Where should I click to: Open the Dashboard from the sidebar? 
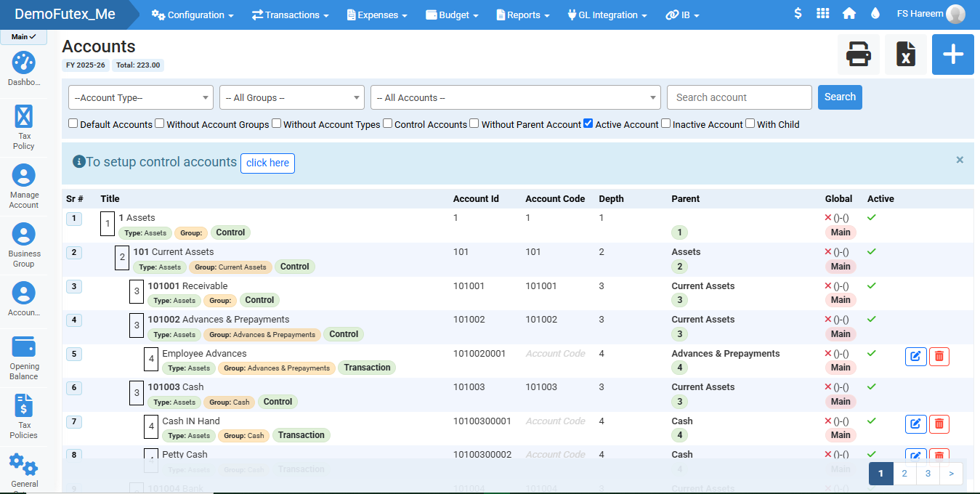[x=24, y=64]
